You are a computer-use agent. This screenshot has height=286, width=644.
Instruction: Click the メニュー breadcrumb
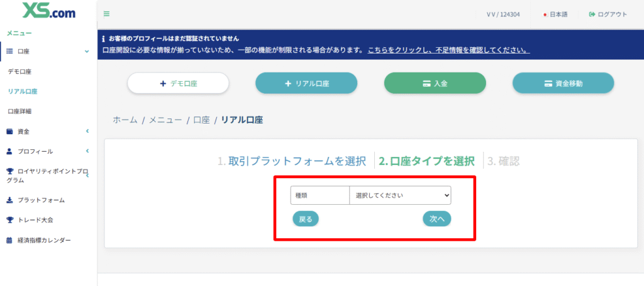(165, 120)
